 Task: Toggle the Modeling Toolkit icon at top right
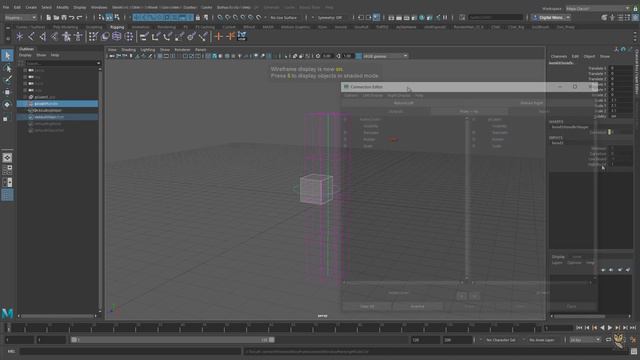pyautogui.click(x=604, y=18)
